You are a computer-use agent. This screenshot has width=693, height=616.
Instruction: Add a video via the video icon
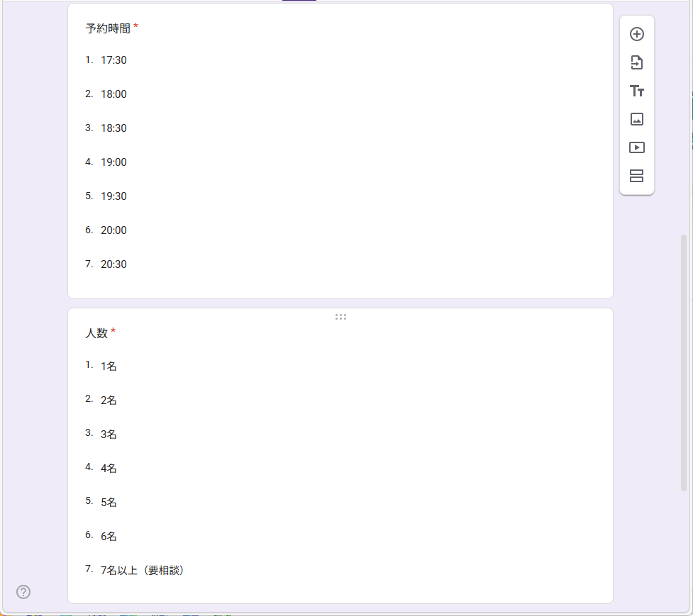[x=636, y=147]
